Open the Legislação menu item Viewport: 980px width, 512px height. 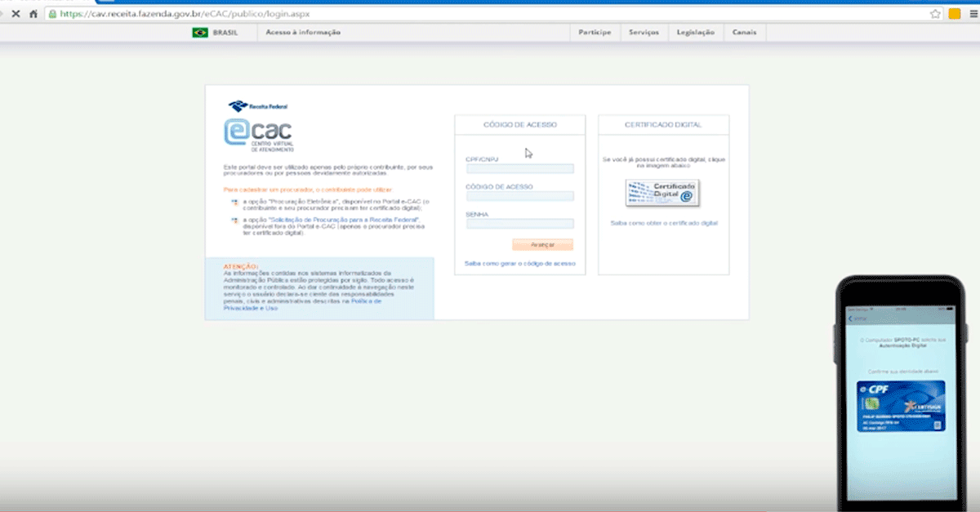click(x=696, y=33)
